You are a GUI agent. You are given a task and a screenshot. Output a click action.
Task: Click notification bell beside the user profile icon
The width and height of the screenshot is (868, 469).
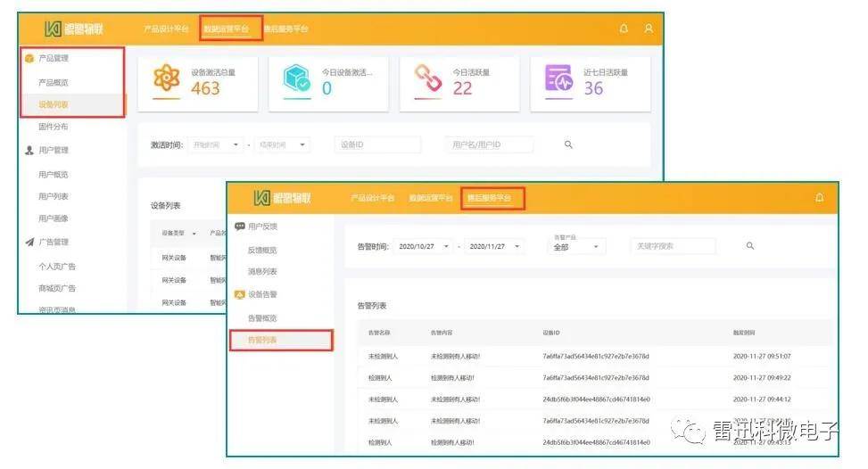(x=624, y=29)
